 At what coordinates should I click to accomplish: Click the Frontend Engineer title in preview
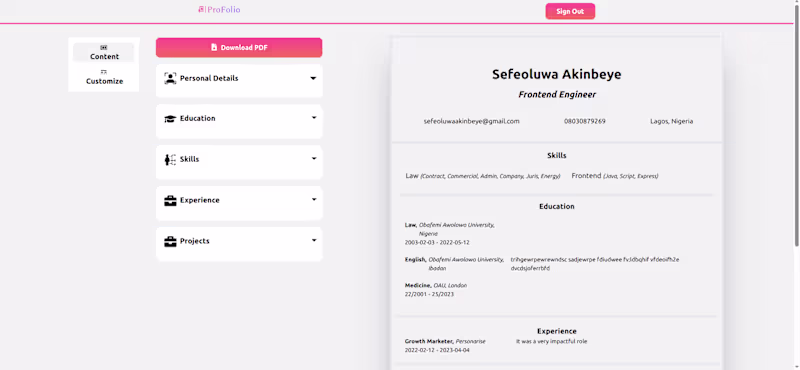coord(557,94)
